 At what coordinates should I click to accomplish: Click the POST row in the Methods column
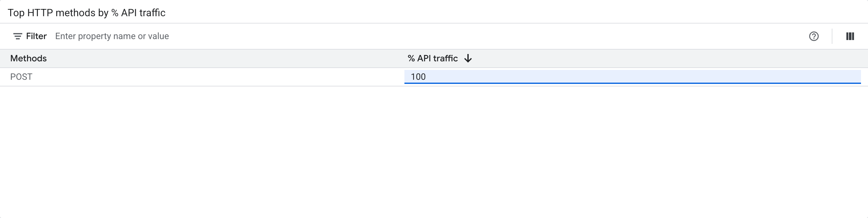[22, 77]
